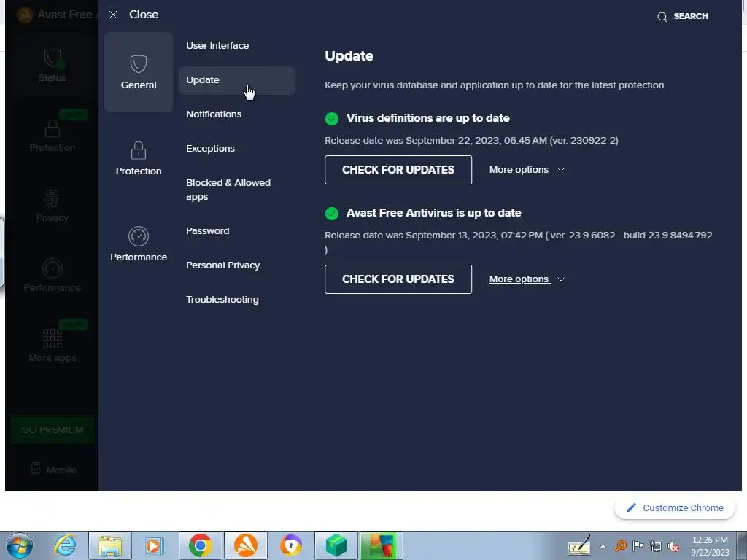
Task: Open the Update settings entry
Action: point(237,80)
